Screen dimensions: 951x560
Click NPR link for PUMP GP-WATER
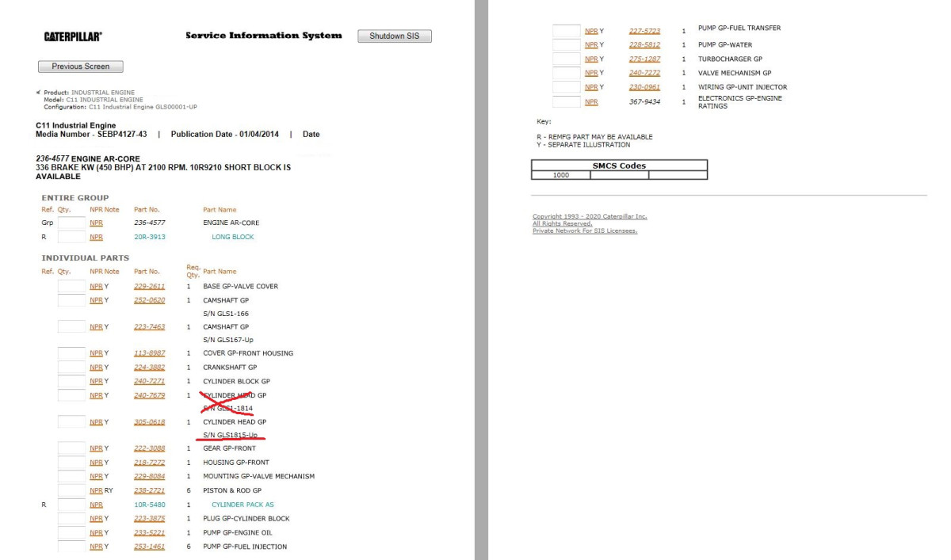pos(591,45)
